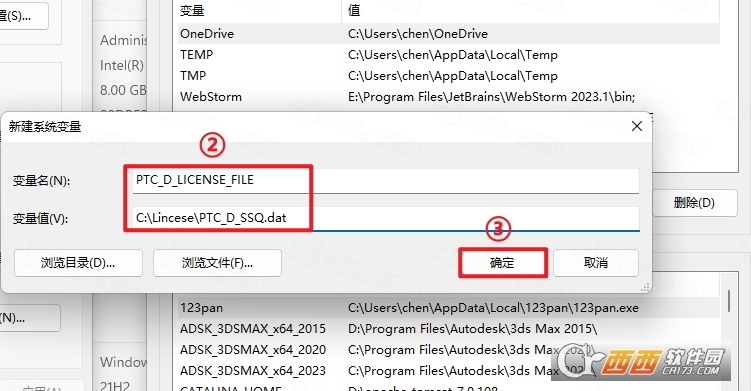Click WebStorm value E:\Program Files\JetBrains path

(491, 97)
